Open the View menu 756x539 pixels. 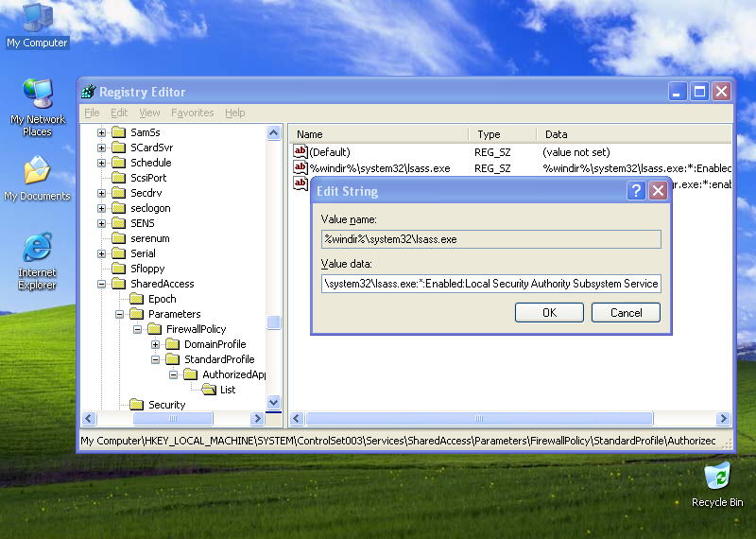click(x=149, y=113)
